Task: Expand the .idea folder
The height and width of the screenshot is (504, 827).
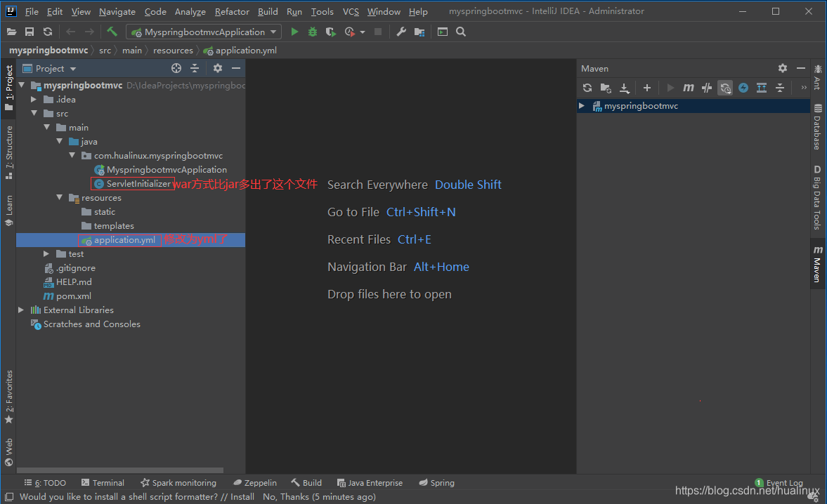Action: pos(34,99)
